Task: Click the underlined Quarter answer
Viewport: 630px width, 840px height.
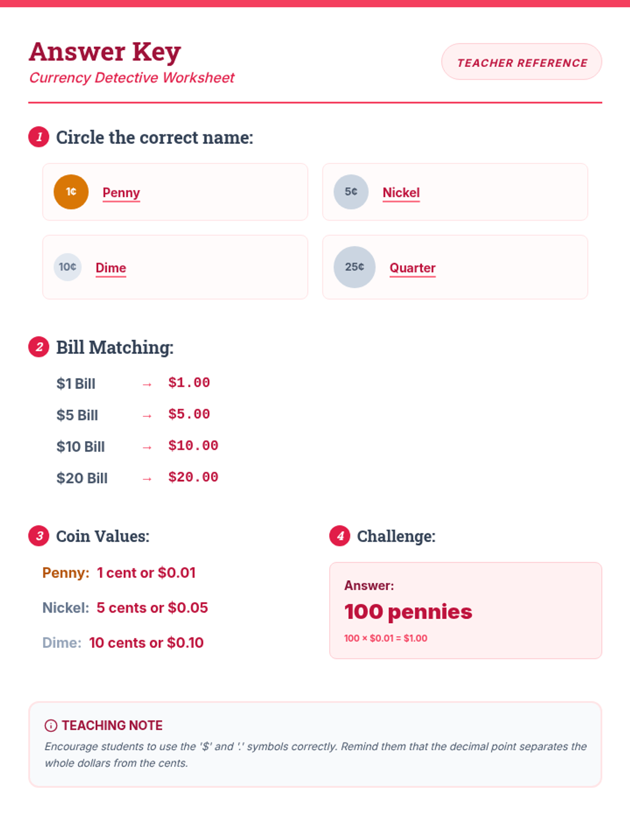Action: click(x=413, y=268)
